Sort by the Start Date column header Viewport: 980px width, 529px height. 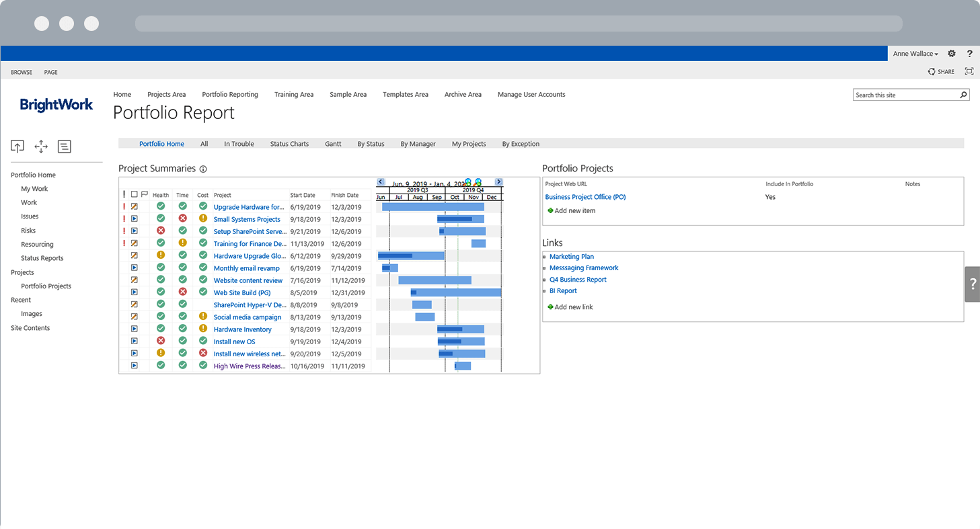[x=303, y=195]
